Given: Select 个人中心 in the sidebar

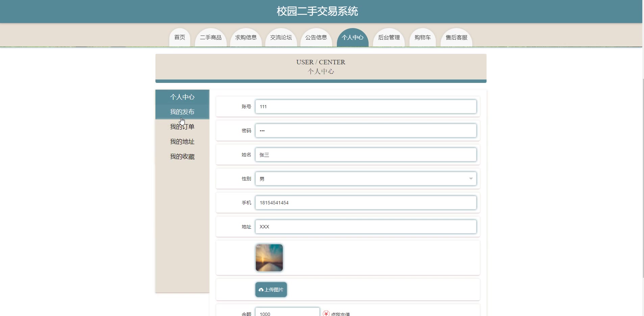Looking at the screenshot, I should [182, 97].
